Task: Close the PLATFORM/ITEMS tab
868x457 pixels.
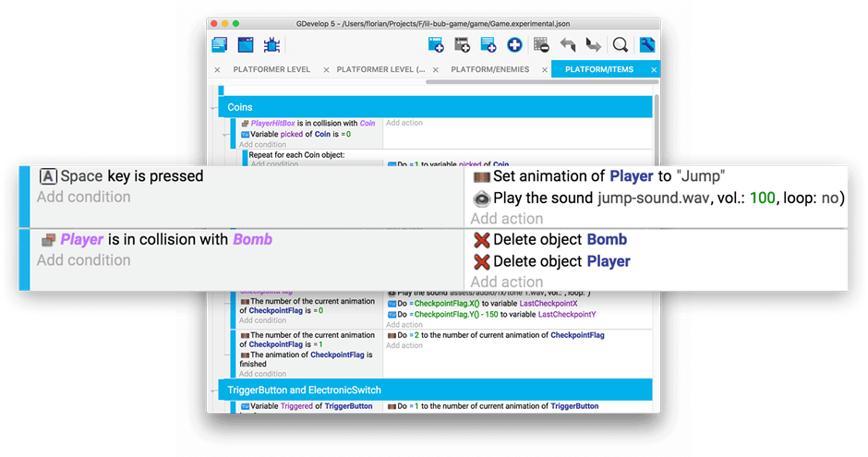Action: [x=654, y=69]
